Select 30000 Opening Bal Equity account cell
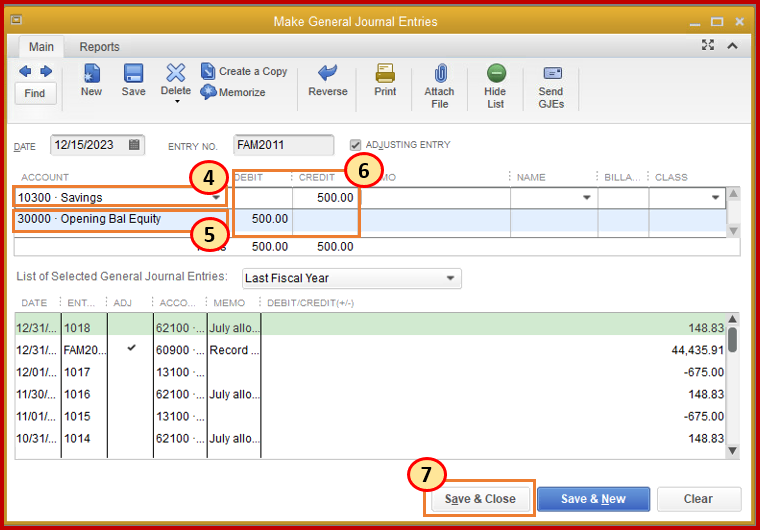Viewport: 760px width, 530px height. pyautogui.click(x=120, y=219)
